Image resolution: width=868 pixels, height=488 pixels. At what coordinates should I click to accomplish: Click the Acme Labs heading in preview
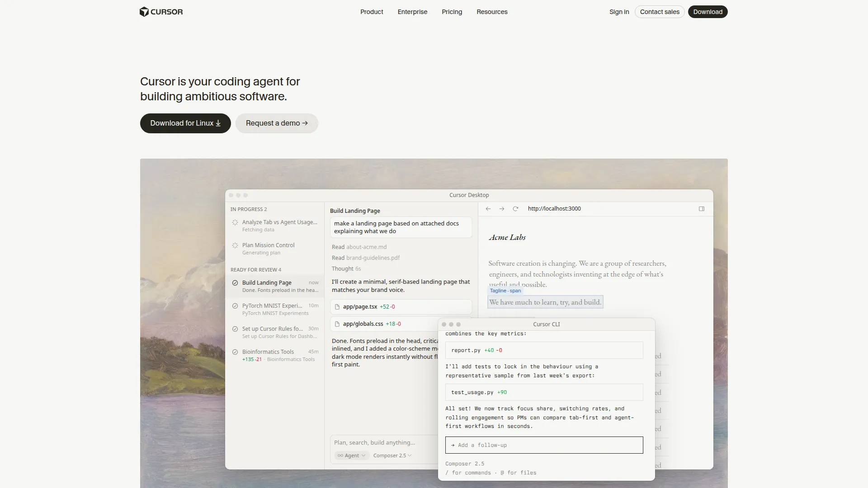coord(507,237)
